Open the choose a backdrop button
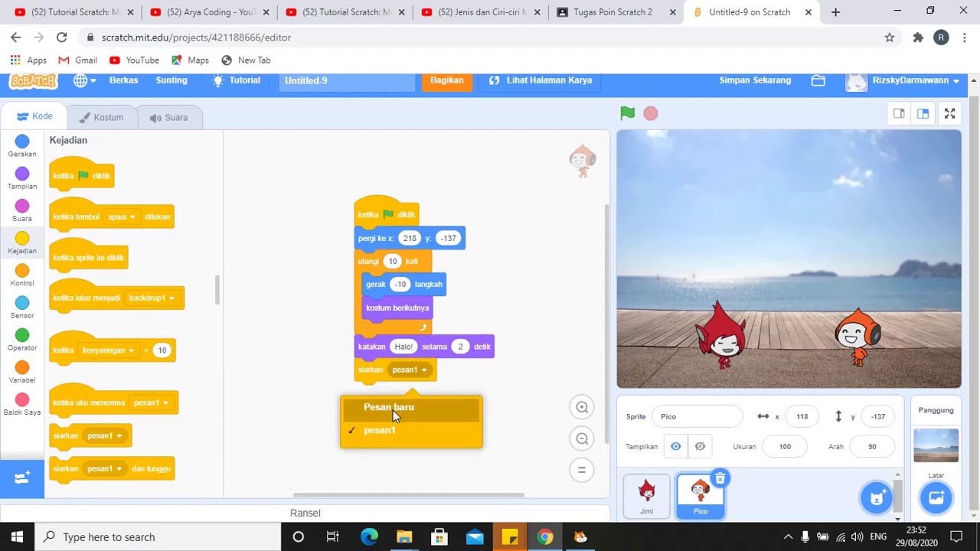 [x=936, y=498]
